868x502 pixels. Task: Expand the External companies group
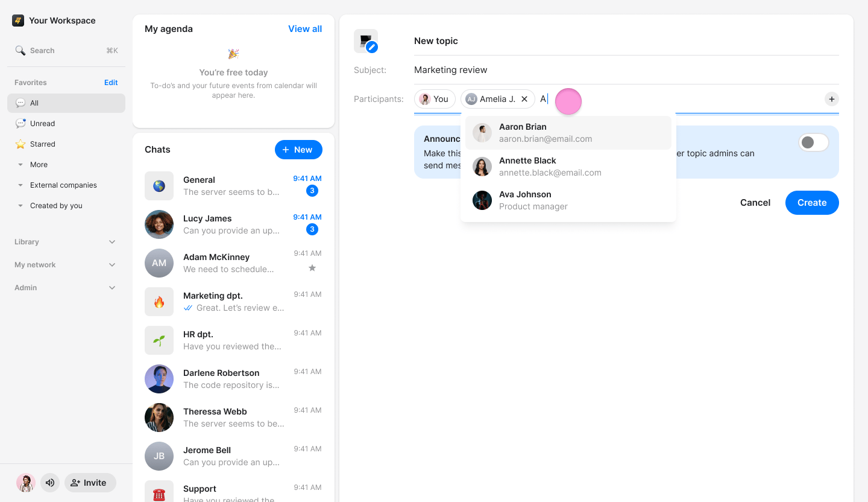point(20,185)
